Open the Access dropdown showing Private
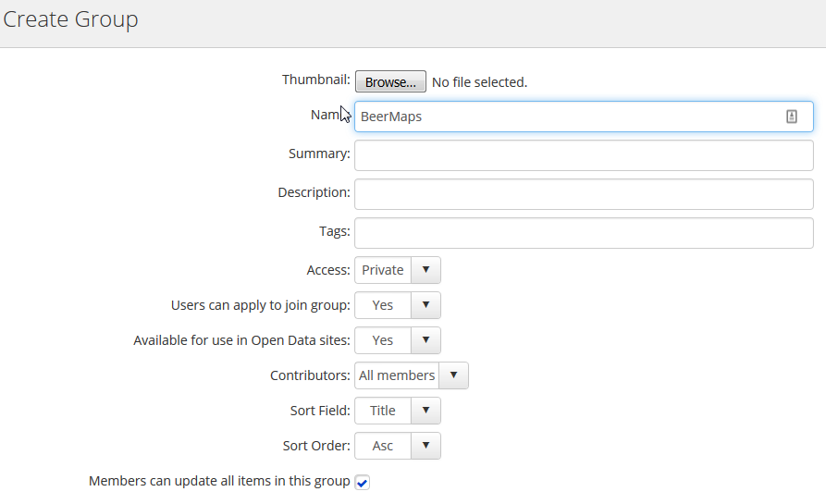Viewport: 826px width, 504px height. [x=383, y=270]
